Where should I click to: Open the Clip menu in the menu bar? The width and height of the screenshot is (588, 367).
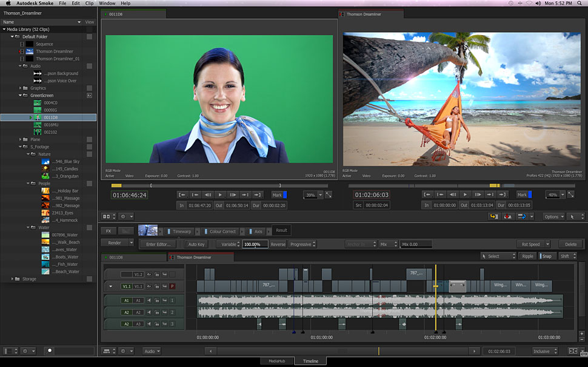coord(90,4)
